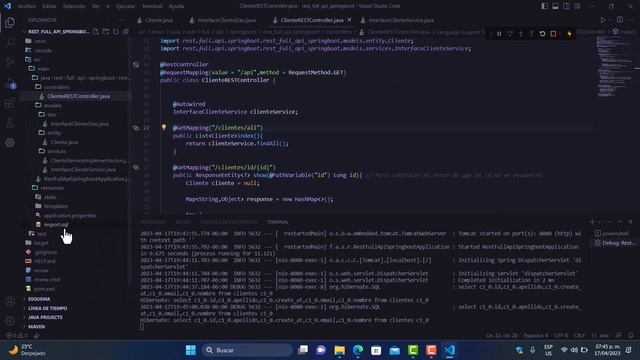Click Step Into in the debug toolbar

click(x=521, y=34)
